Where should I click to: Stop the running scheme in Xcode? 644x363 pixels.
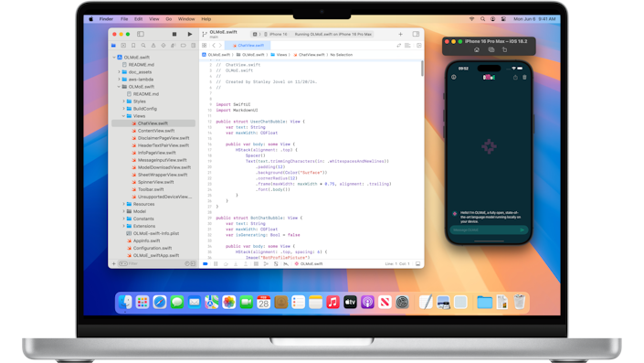point(174,34)
